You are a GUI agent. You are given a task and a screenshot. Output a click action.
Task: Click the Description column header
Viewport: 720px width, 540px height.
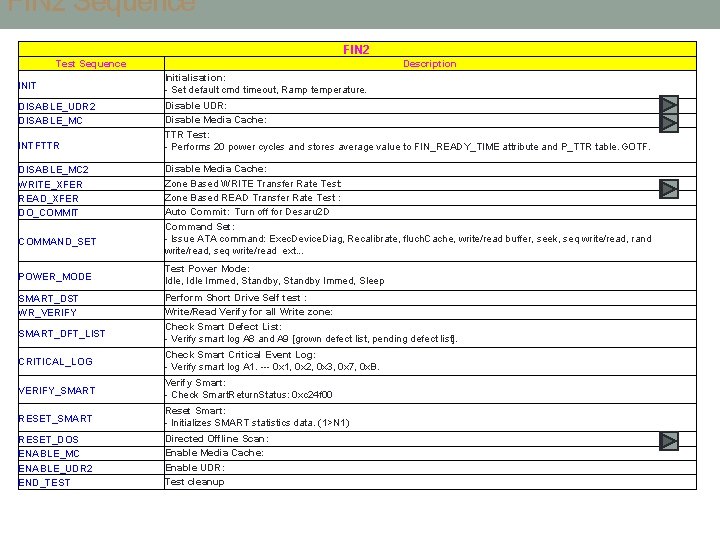[430, 63]
